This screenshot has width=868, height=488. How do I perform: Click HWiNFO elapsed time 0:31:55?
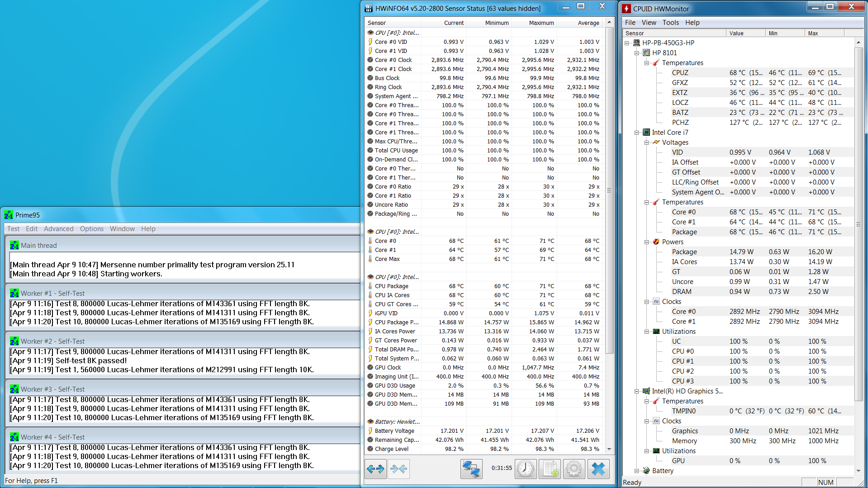pos(502,468)
